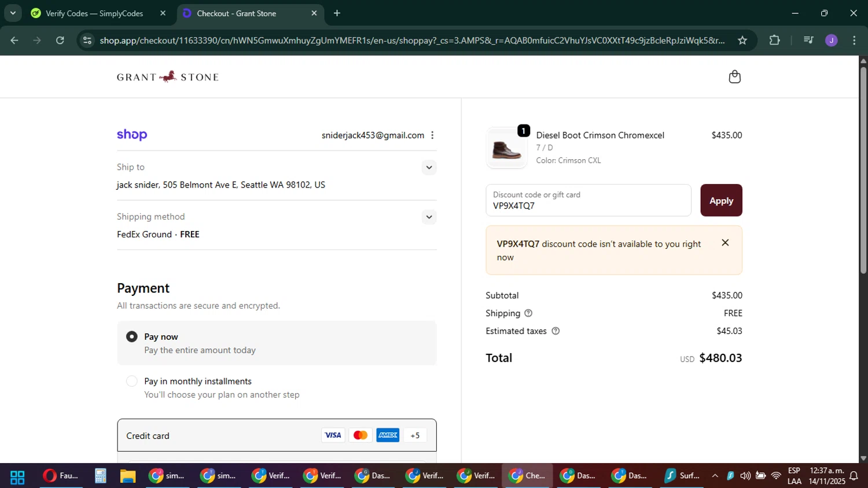This screenshot has width=868, height=488.
Task: Click the browser address bar URL
Action: (412, 41)
